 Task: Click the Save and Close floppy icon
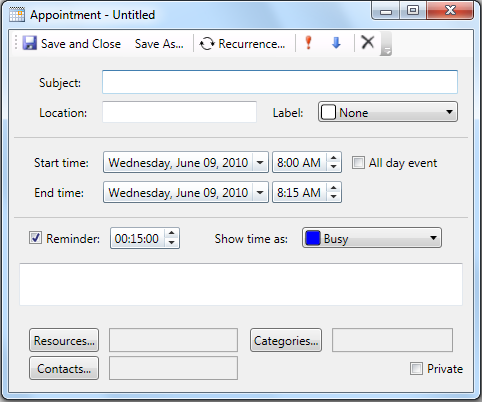(x=29, y=43)
